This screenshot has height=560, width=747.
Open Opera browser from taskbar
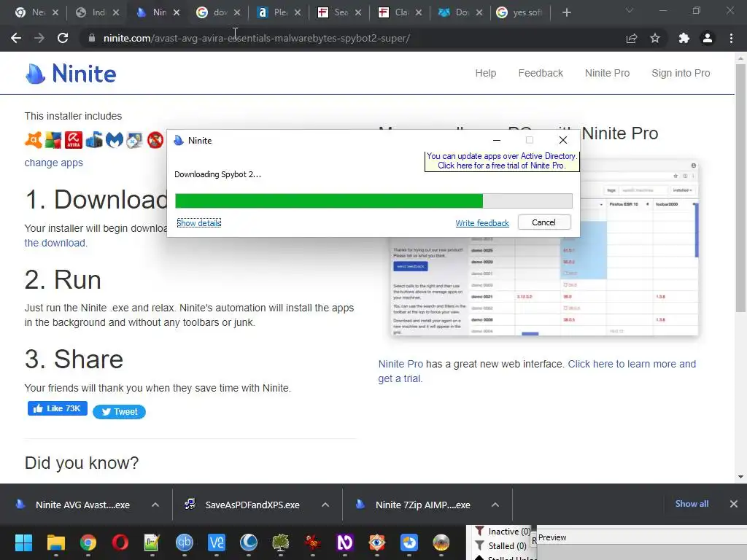[120, 542]
